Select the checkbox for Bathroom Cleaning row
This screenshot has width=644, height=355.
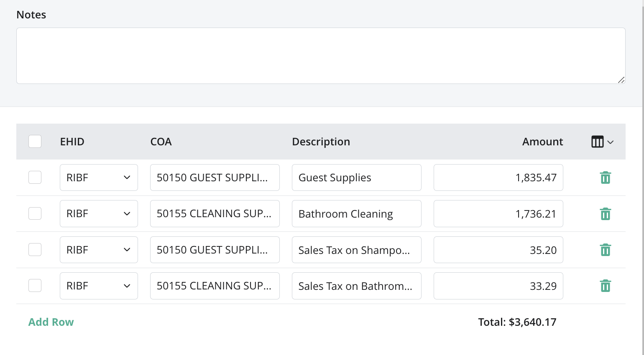pos(35,213)
